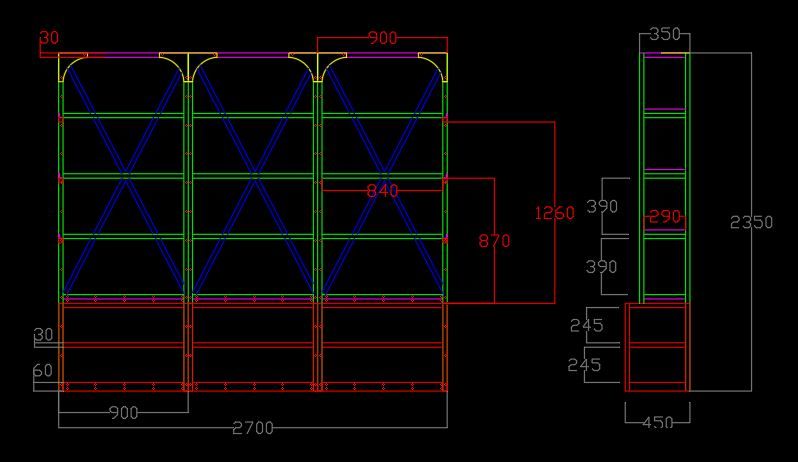Select the red 900 dimension label

[x=382, y=38]
